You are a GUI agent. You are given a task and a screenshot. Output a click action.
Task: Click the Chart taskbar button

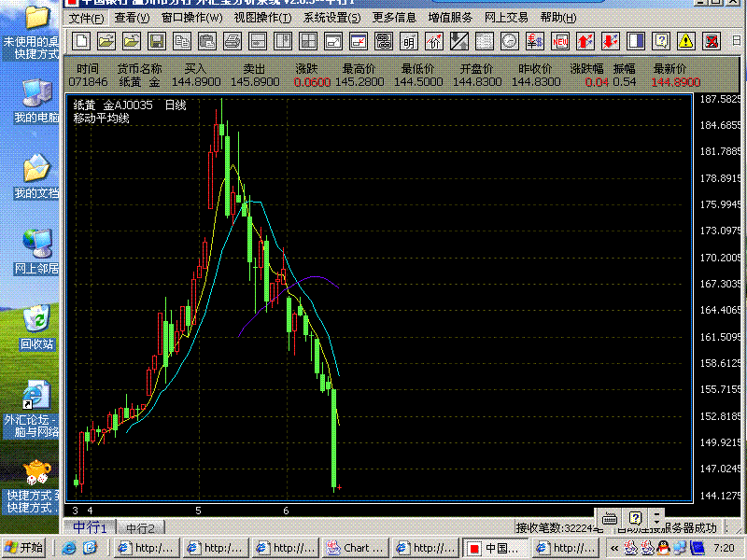pos(356,548)
